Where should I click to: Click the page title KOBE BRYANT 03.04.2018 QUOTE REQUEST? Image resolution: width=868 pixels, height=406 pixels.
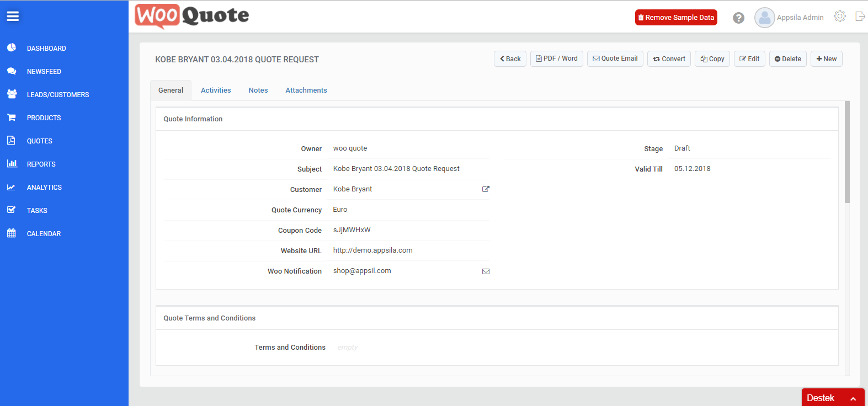[237, 60]
